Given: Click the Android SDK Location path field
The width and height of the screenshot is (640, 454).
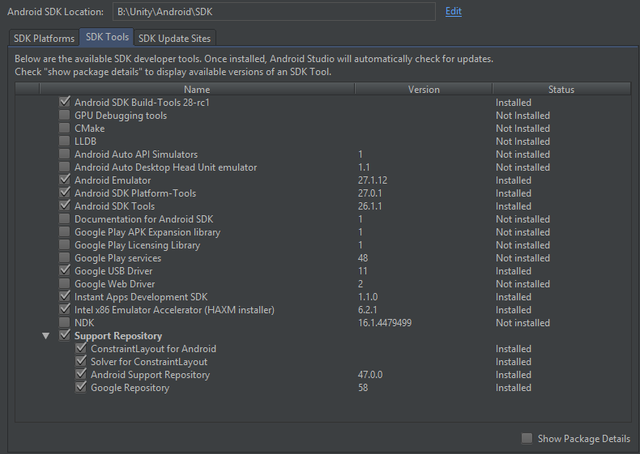Looking at the screenshot, I should tap(274, 12).
